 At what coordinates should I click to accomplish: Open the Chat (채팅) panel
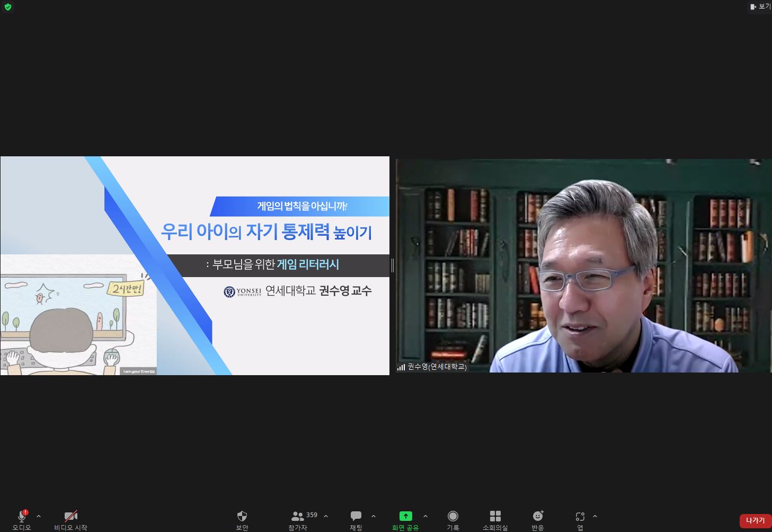point(356,516)
